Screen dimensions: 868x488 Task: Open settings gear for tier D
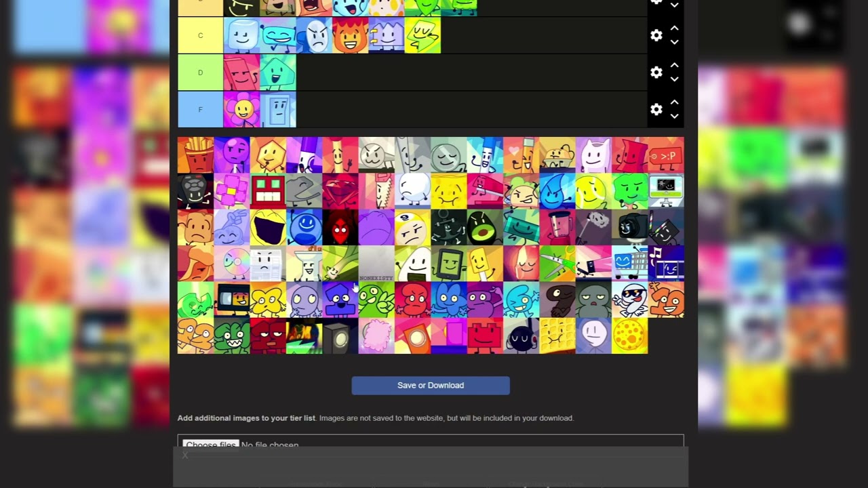[x=656, y=72]
